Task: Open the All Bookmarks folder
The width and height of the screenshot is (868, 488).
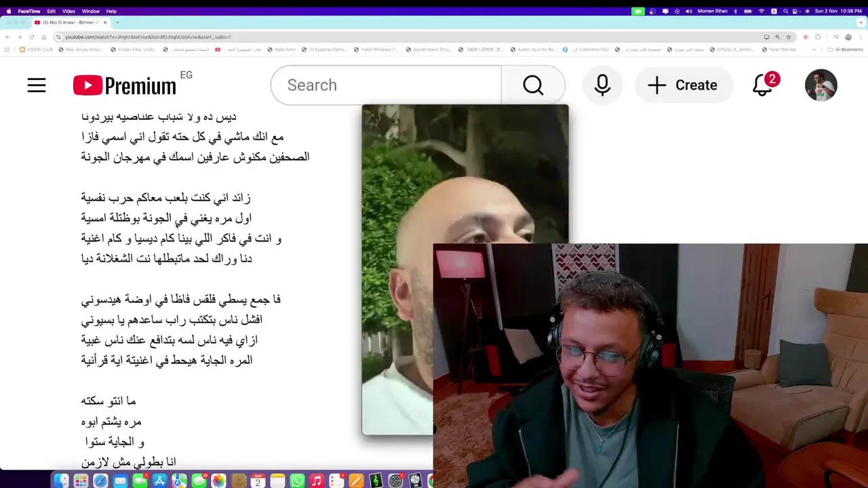Action: pyautogui.click(x=845, y=49)
